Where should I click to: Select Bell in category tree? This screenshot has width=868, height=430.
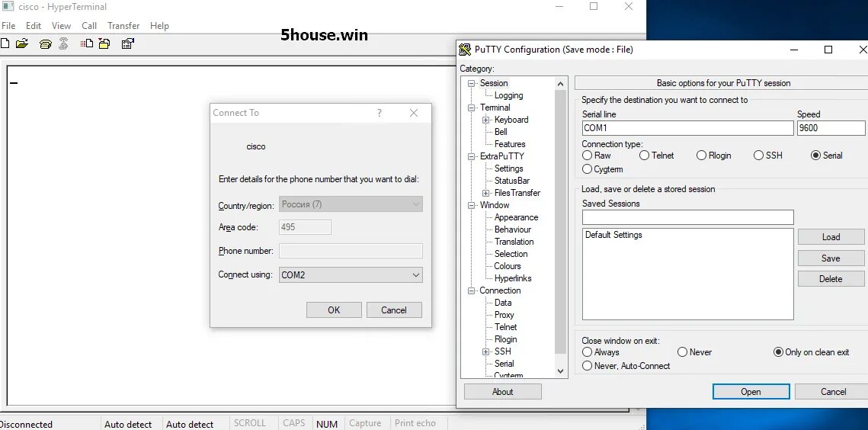(501, 132)
